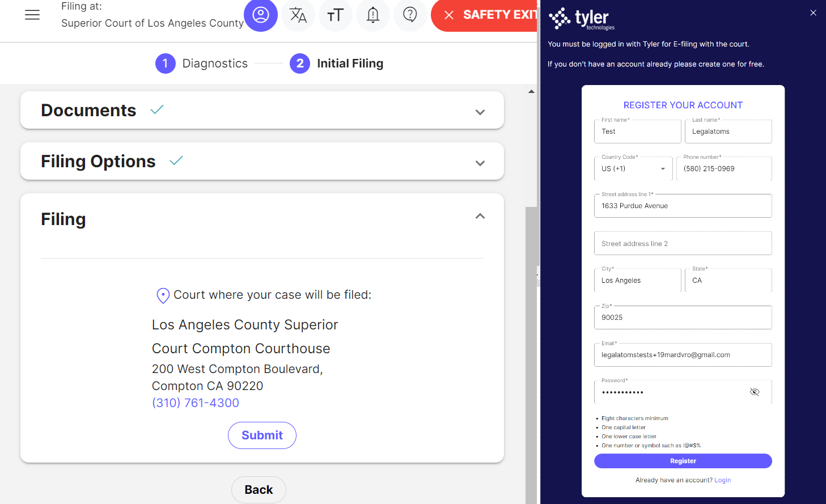Edit the Password field
Viewport: 826px width, 504px height.
683,392
